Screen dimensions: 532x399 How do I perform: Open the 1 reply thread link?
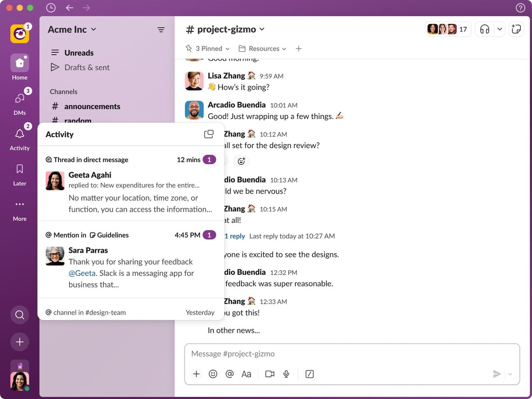(x=235, y=236)
